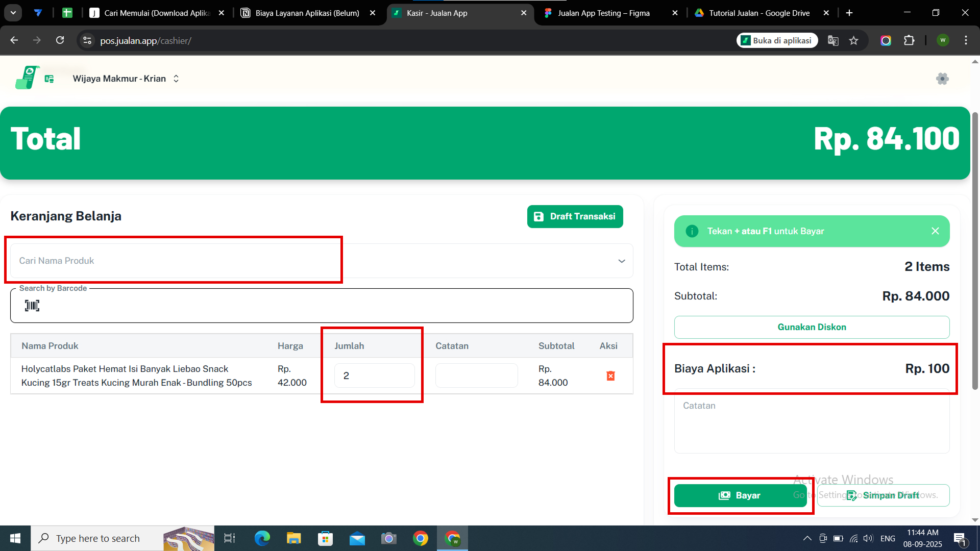Image resolution: width=980 pixels, height=551 pixels.
Task: Click the settings gear icon
Action: coord(942,79)
